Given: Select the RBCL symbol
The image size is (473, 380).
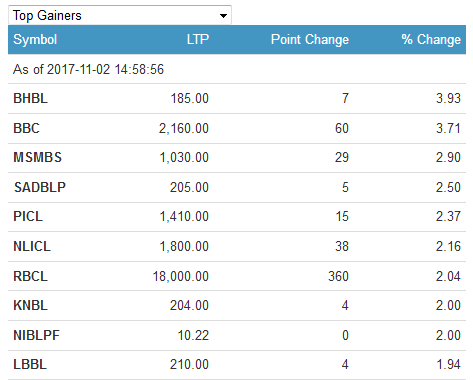Looking at the screenshot, I should click(x=30, y=276).
